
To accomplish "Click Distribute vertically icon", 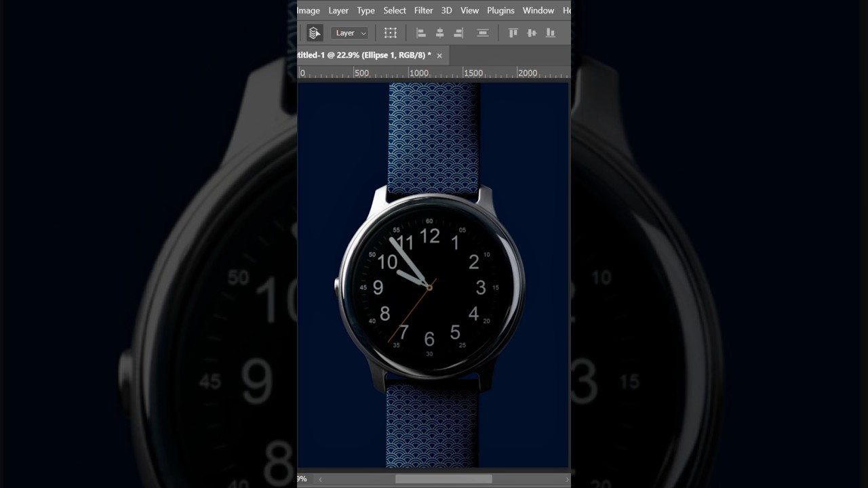I will click(x=483, y=33).
